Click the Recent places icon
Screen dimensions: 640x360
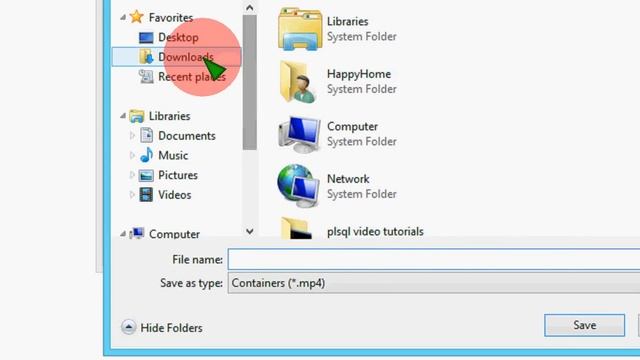point(146,76)
